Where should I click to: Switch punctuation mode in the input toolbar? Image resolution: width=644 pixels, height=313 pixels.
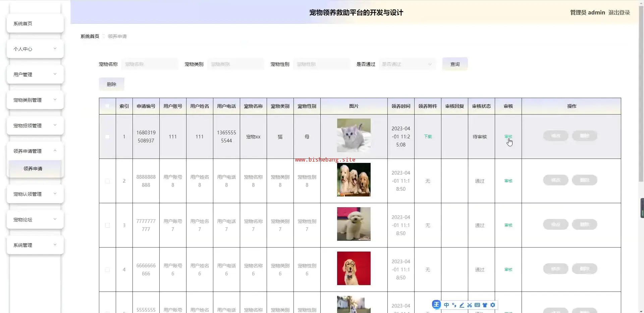point(454,305)
